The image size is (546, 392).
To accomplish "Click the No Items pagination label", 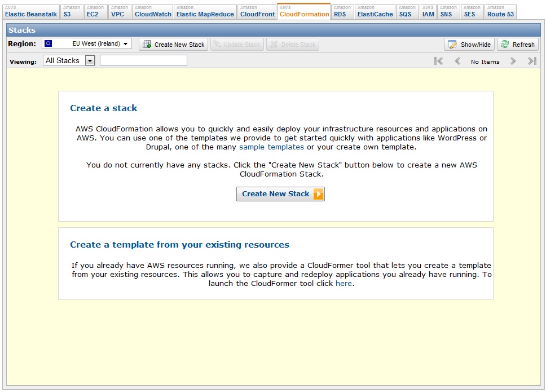I will tap(485, 61).
